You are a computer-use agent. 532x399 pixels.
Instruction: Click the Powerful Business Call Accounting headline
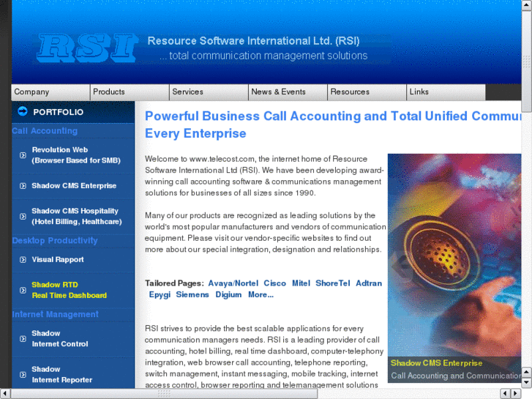click(333, 124)
